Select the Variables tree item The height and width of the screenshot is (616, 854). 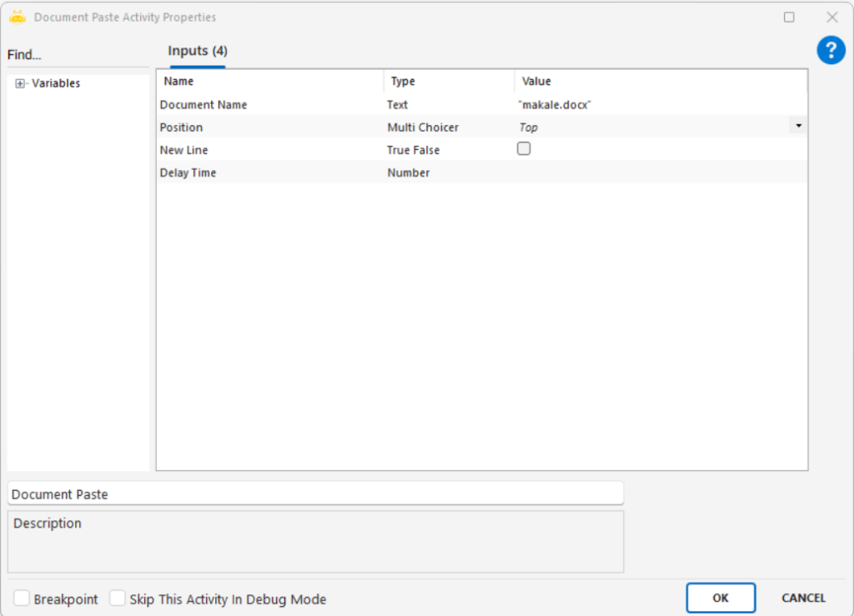56,83
